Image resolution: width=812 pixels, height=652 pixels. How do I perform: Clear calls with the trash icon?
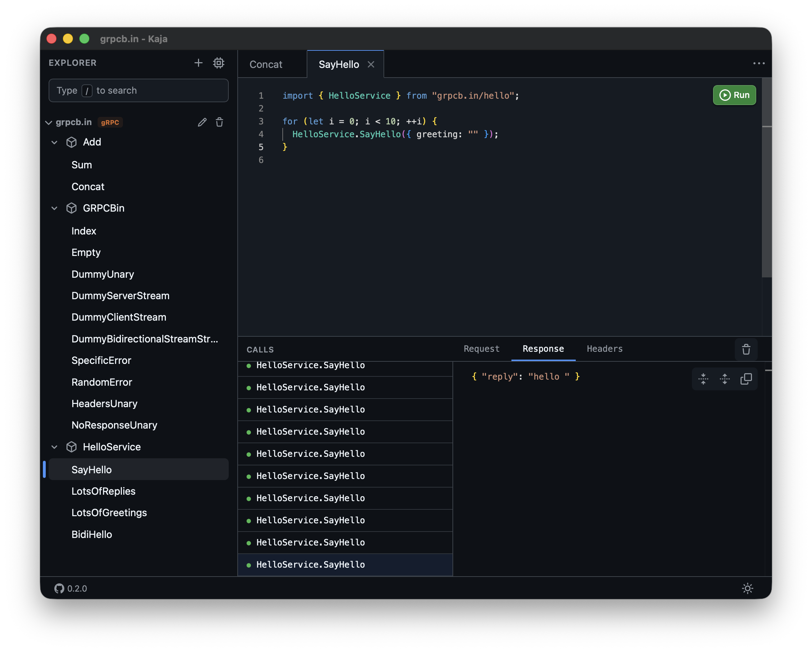(746, 349)
